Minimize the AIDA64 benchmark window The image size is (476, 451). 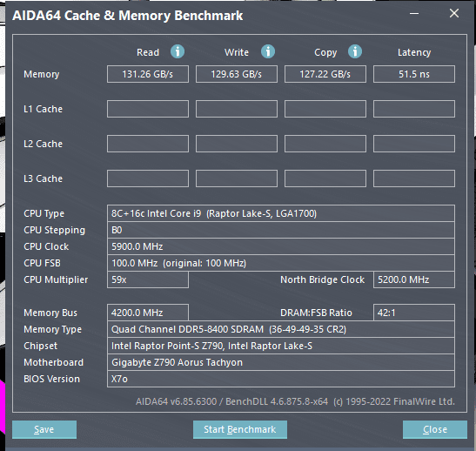point(414,14)
